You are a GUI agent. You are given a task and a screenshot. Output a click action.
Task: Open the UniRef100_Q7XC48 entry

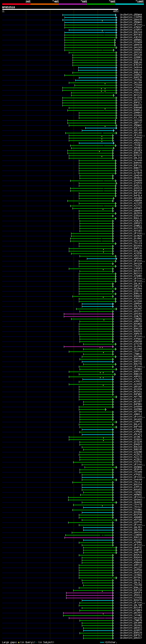[x=131, y=344]
